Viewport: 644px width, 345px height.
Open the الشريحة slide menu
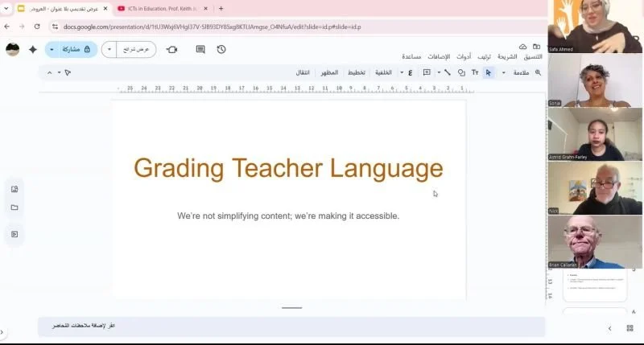(507, 56)
